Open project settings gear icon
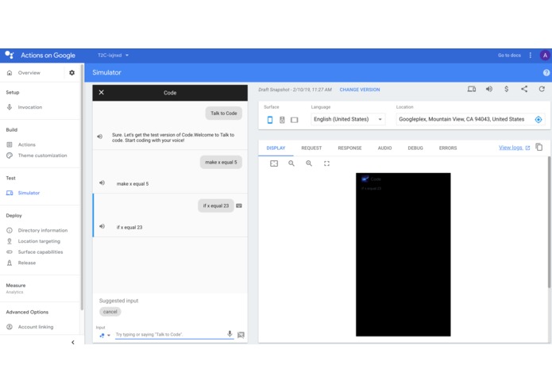552x392 pixels. point(71,73)
